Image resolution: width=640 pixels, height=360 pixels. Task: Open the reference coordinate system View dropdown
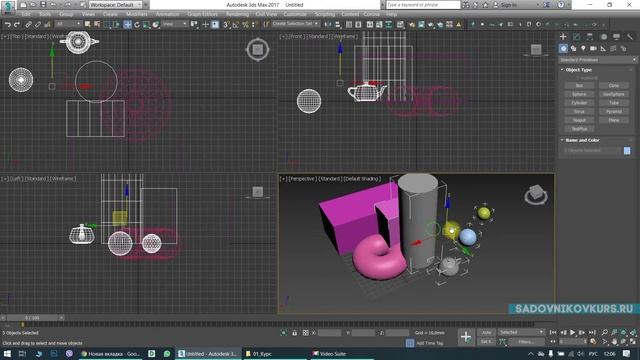pyautogui.click(x=175, y=24)
